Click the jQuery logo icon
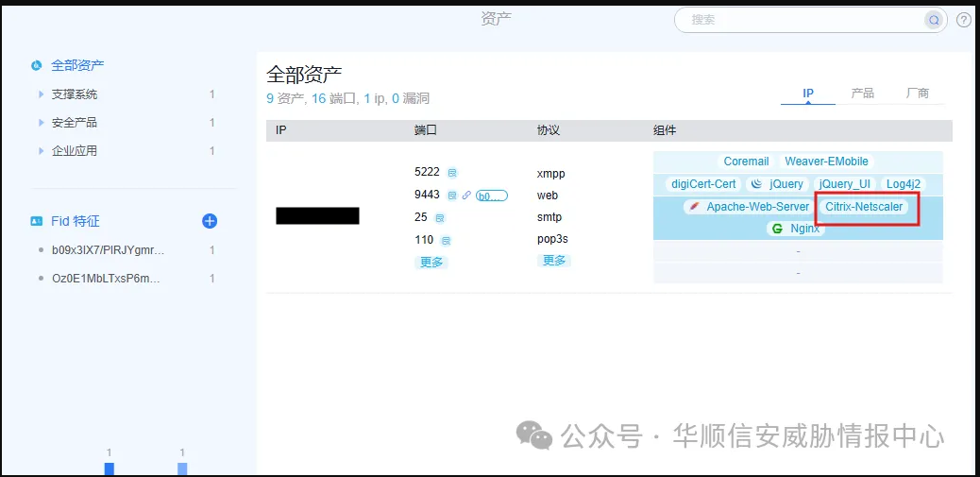980x477 pixels. click(756, 184)
